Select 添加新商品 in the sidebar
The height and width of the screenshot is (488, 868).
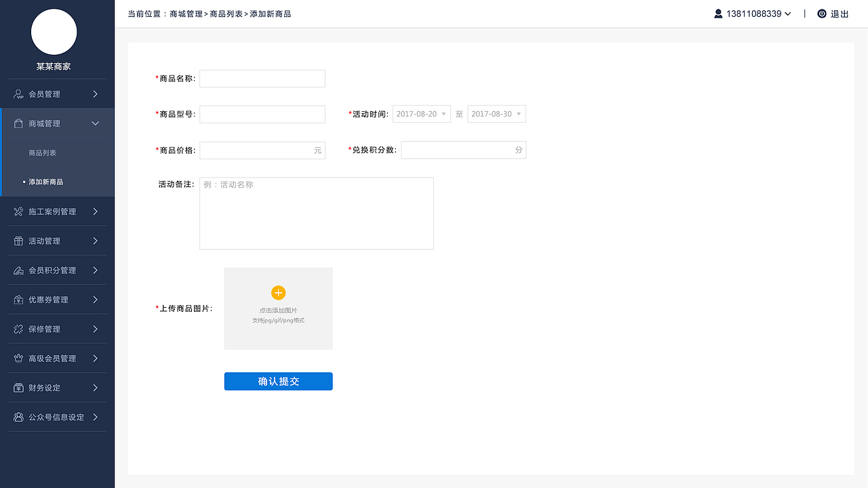pyautogui.click(x=47, y=182)
